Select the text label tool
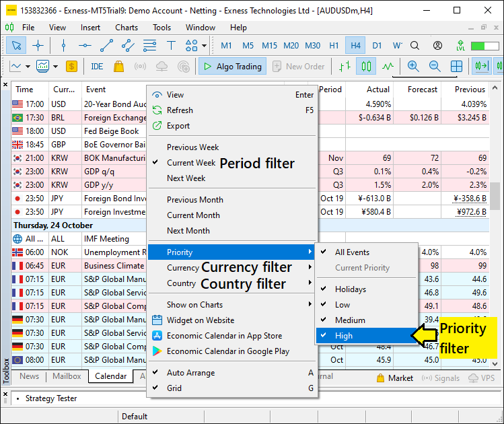Screen dimensions: 504x424 (x=171, y=46)
